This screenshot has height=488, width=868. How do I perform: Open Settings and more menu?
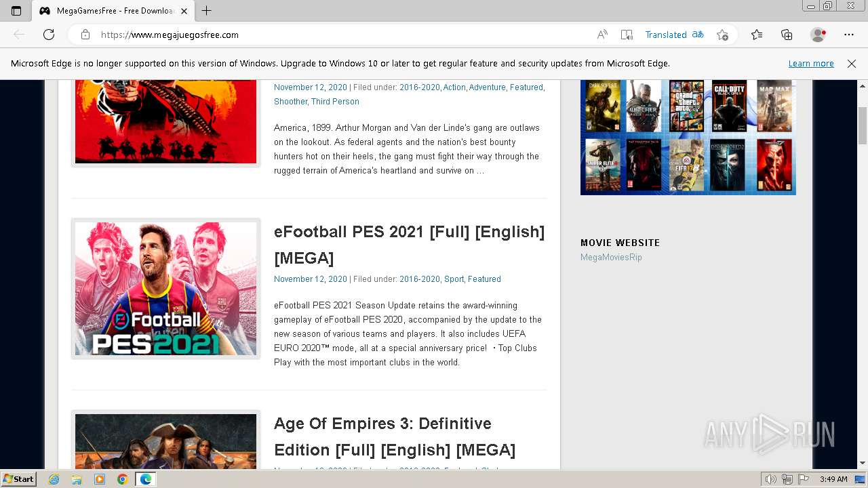tap(849, 35)
